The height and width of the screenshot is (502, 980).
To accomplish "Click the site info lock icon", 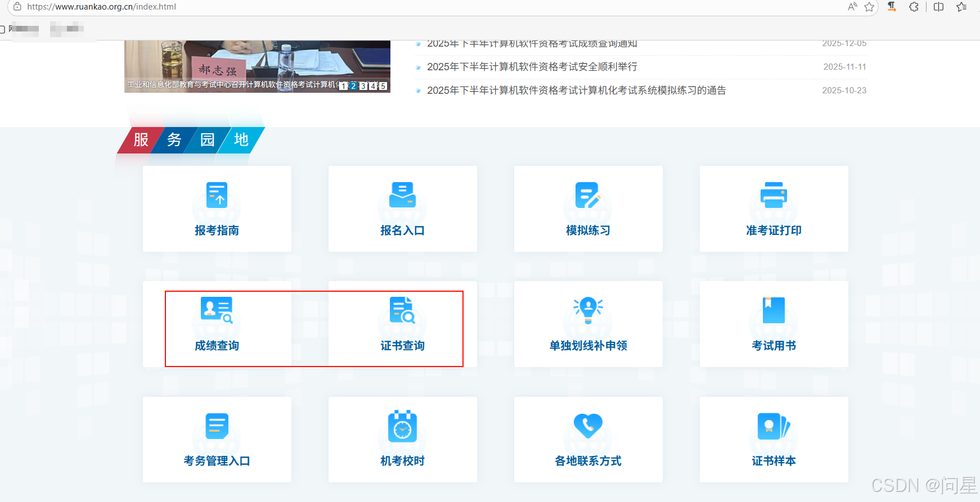I will (x=17, y=7).
